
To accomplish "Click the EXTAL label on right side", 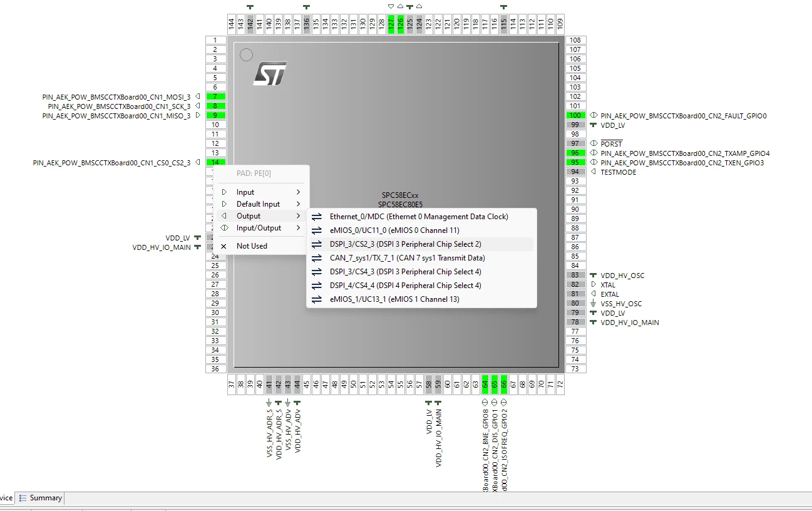I will point(610,294).
